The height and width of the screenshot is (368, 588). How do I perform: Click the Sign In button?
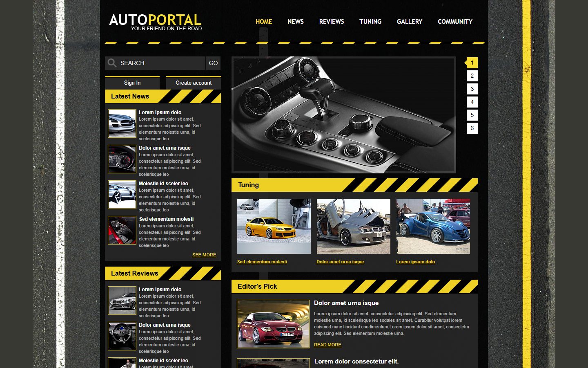coord(132,83)
